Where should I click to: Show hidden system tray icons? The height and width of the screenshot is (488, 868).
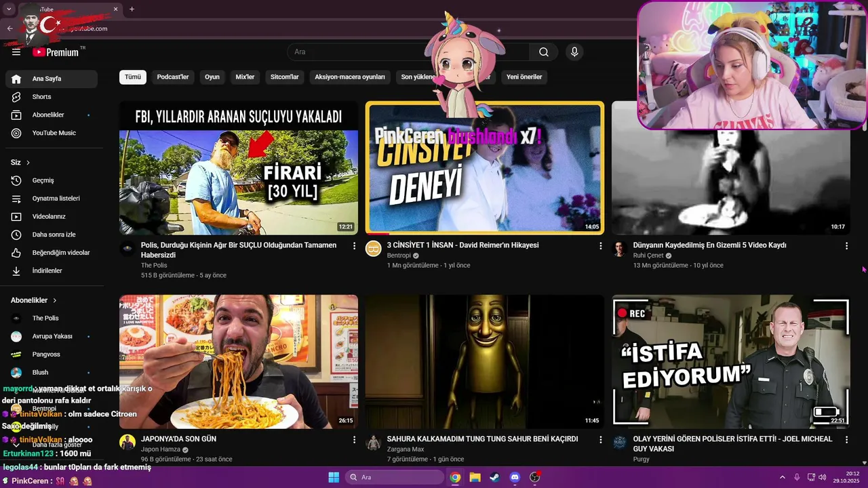782,478
